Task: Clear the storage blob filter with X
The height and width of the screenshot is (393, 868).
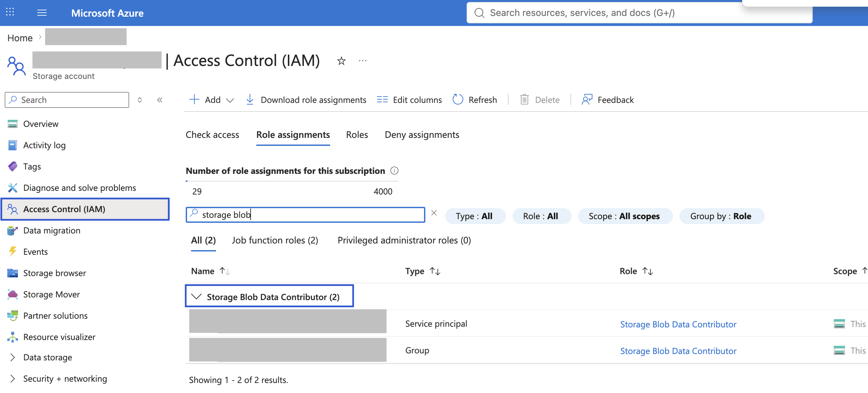Action: coord(434,213)
